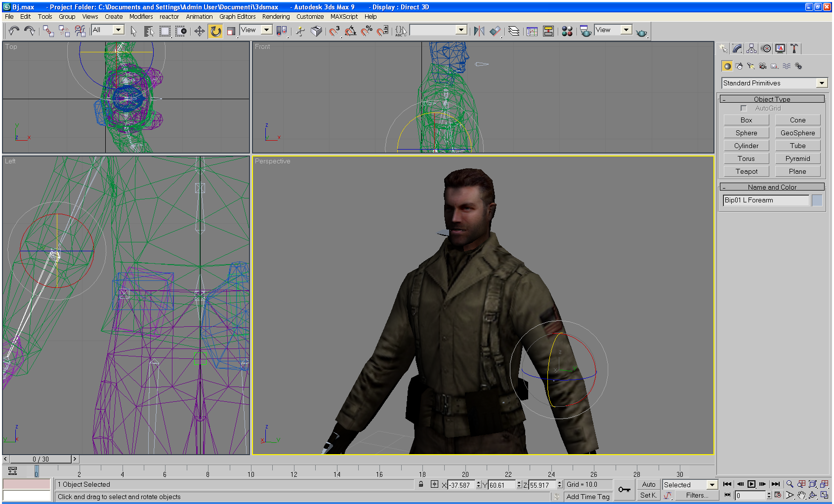Open the Modifiers menu
This screenshot has height=504, width=834.
point(141,16)
